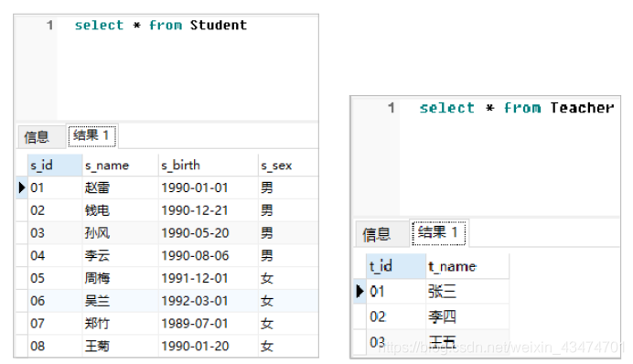The height and width of the screenshot is (364, 633).
Task: Select the teacher name cell 李四
Action: click(x=467, y=316)
